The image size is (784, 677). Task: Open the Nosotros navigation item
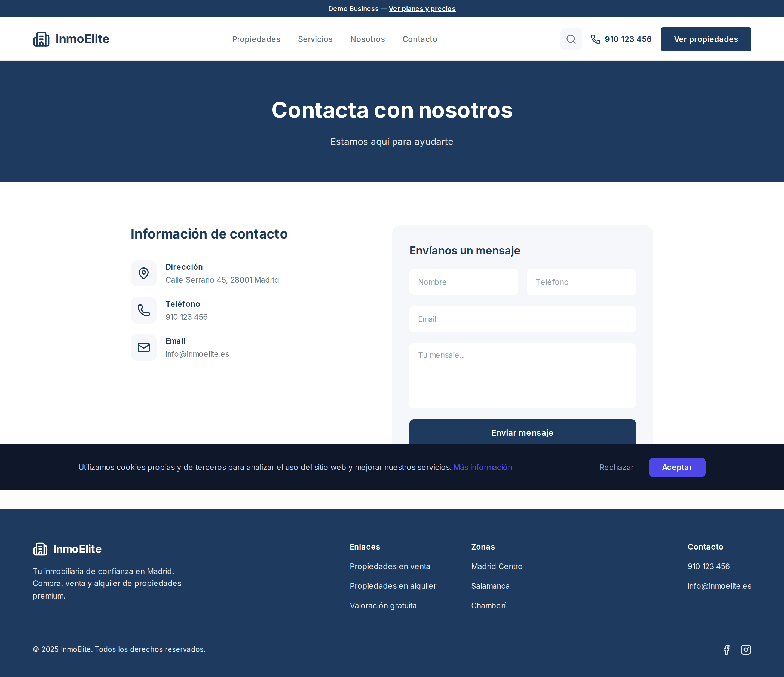pyautogui.click(x=367, y=39)
